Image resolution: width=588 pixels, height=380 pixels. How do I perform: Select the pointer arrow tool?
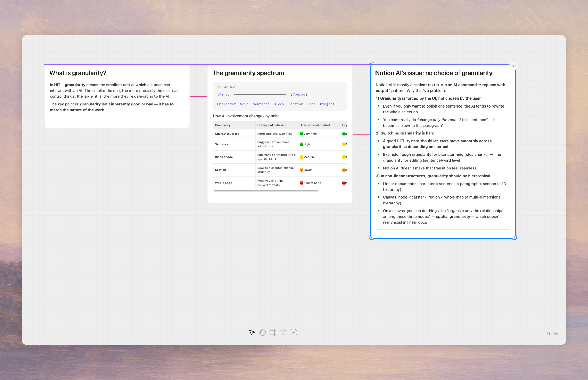(x=252, y=333)
